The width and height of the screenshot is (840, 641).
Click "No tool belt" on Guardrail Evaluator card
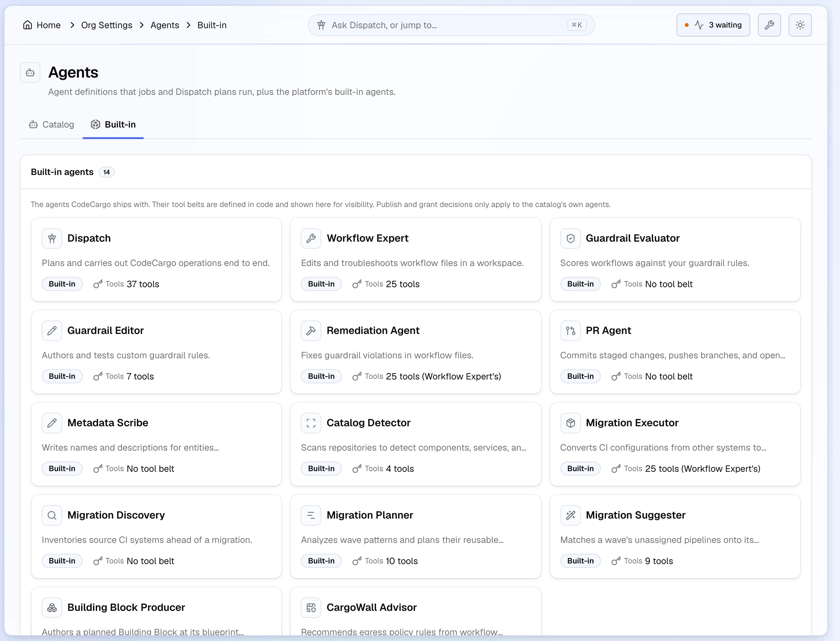(669, 284)
